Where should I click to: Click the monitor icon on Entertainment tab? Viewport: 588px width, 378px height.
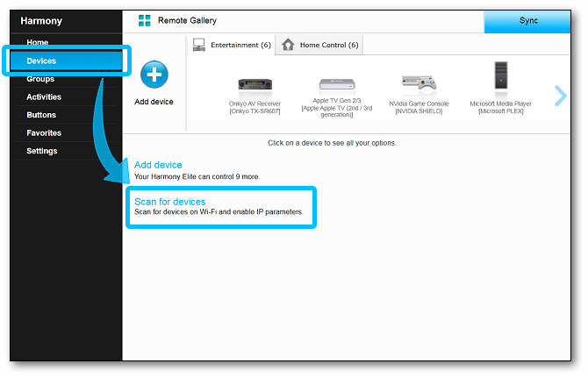click(198, 45)
